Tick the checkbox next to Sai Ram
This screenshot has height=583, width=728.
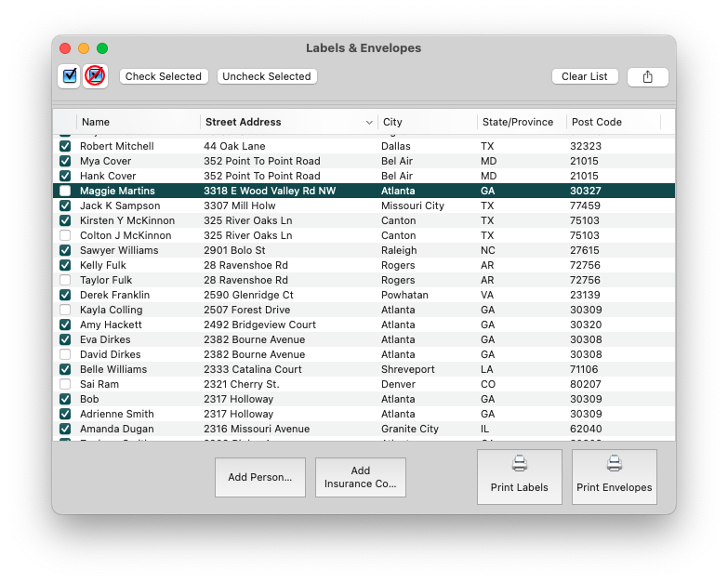65,384
